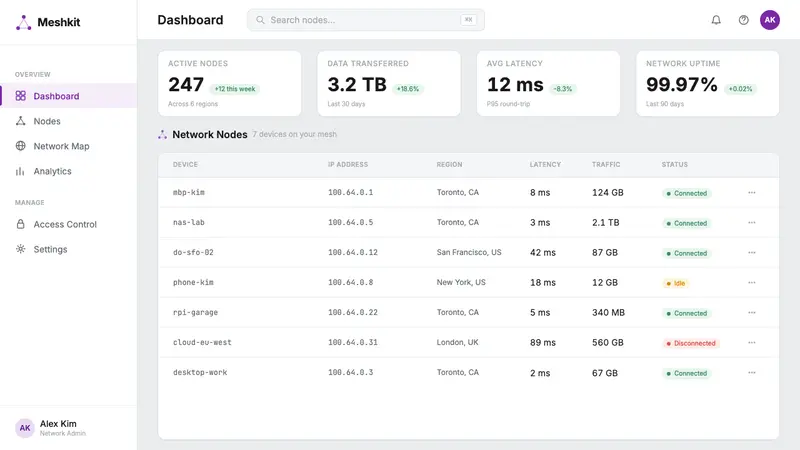The height and width of the screenshot is (450, 800).
Task: Open the help question mark icon
Action: click(743, 20)
